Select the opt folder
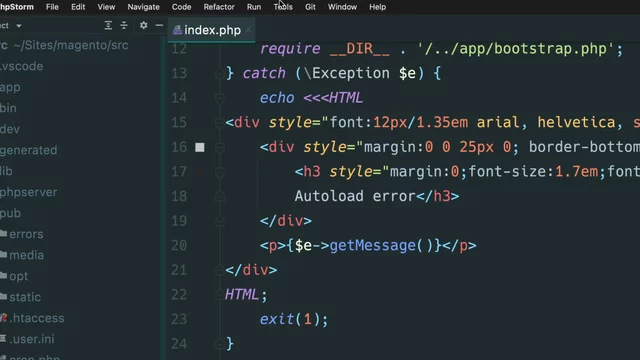Image resolution: width=640 pixels, height=360 pixels. pyautogui.click(x=19, y=276)
